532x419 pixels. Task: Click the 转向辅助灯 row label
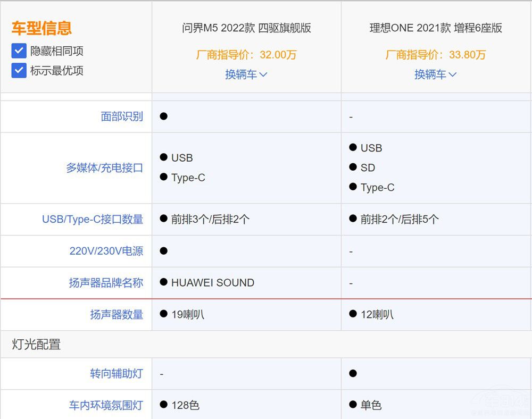(117, 374)
